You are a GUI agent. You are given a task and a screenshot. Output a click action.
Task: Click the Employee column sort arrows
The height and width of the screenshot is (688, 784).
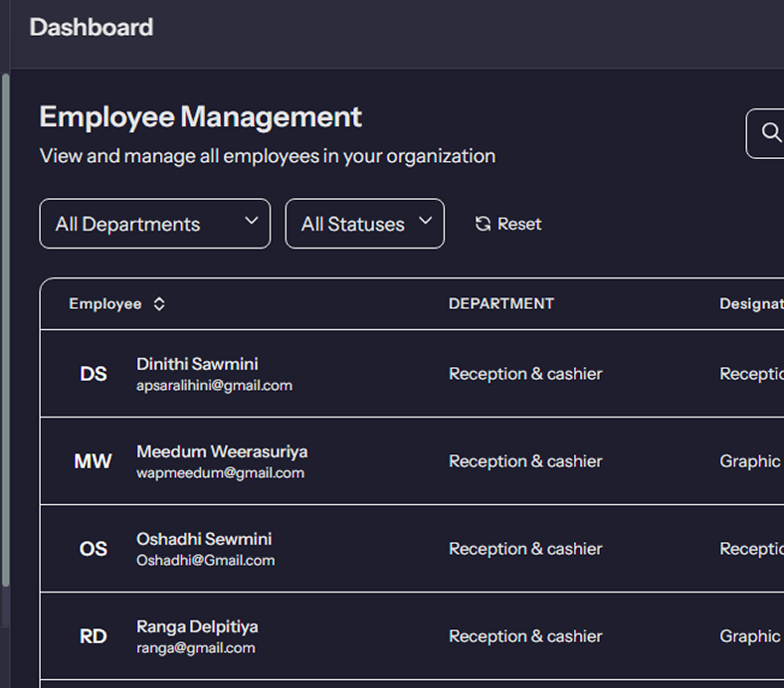click(159, 304)
